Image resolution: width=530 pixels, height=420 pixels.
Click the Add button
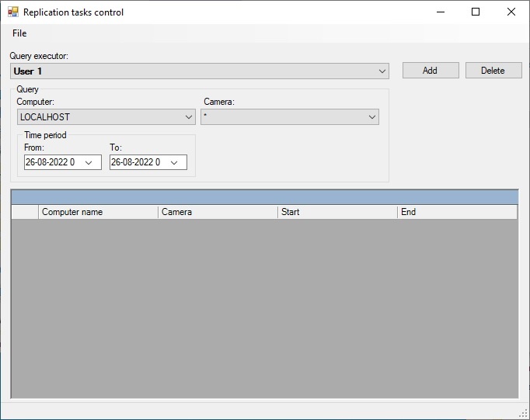431,70
